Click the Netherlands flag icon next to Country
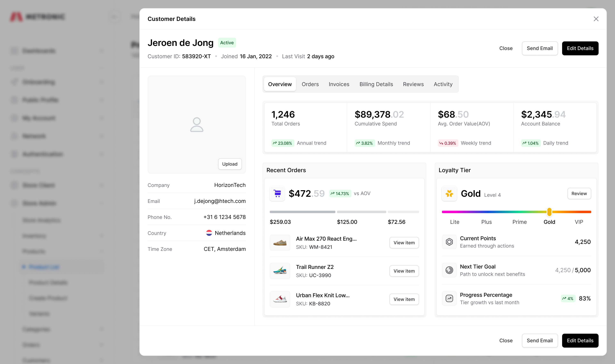 [209, 233]
